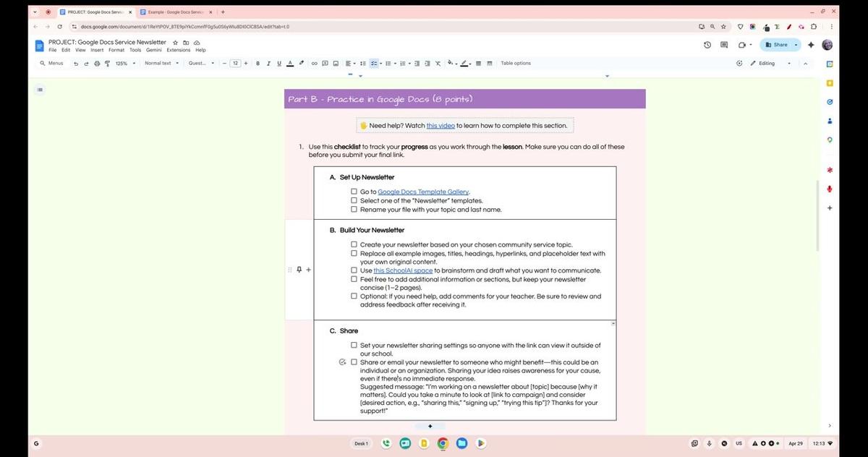Open the Share options dropdown arrow
The height and width of the screenshot is (457, 868).
tap(796, 45)
